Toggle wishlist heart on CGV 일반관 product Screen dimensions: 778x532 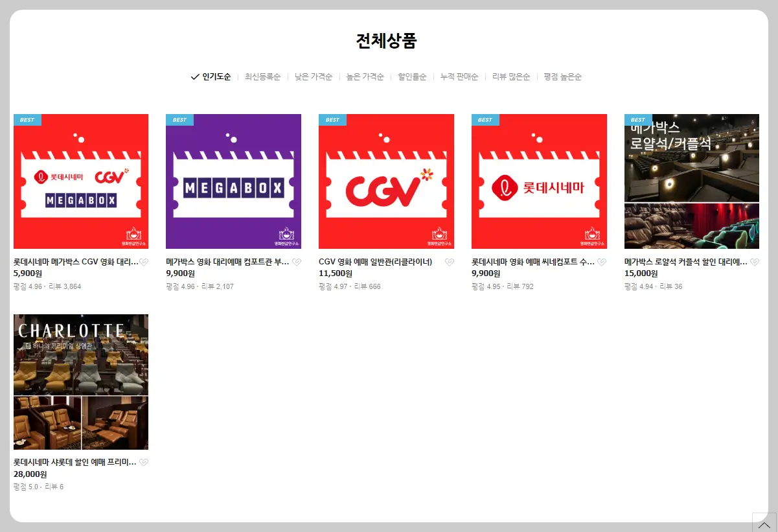450,262
